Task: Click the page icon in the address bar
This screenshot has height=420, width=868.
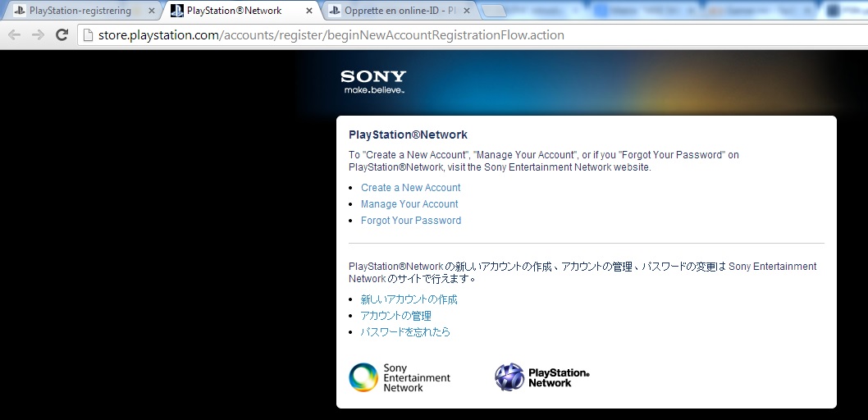Action: 88,35
